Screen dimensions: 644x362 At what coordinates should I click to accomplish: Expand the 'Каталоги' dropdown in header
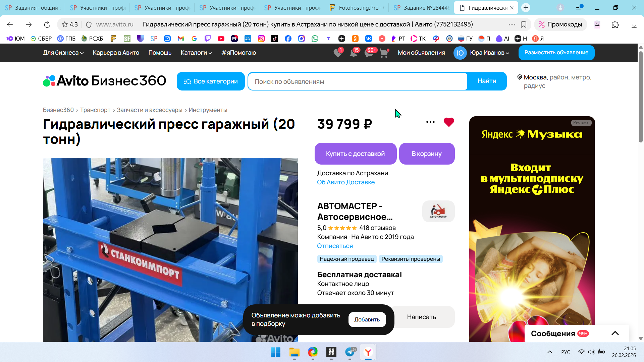pyautogui.click(x=196, y=53)
